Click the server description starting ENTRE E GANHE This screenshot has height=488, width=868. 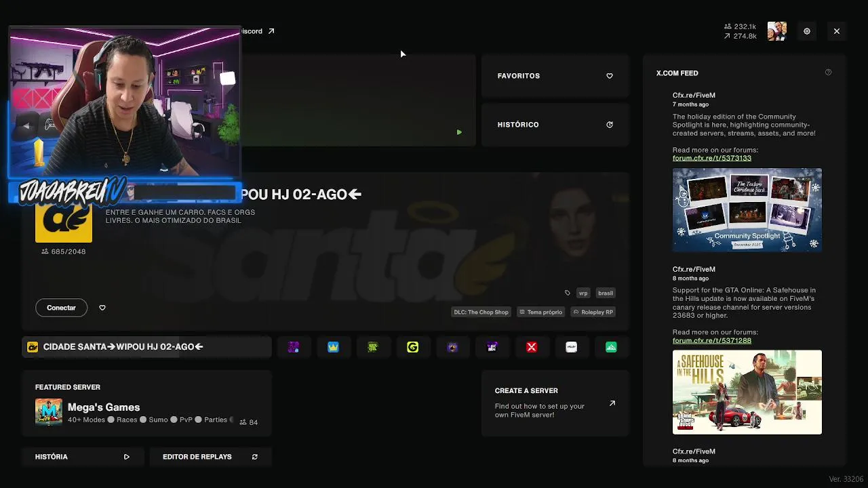click(x=180, y=216)
